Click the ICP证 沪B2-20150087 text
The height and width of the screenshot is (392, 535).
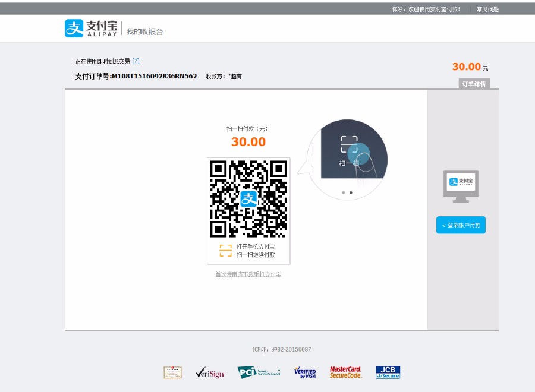[282, 349]
